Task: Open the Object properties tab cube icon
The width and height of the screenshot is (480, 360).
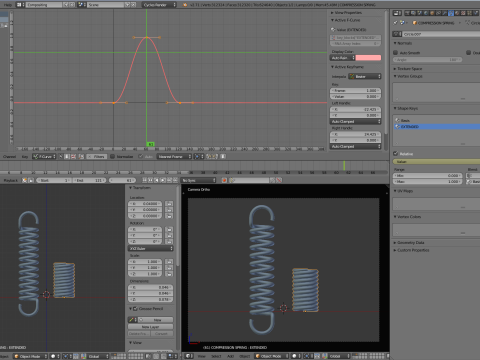Action: pyautogui.click(x=432, y=13)
